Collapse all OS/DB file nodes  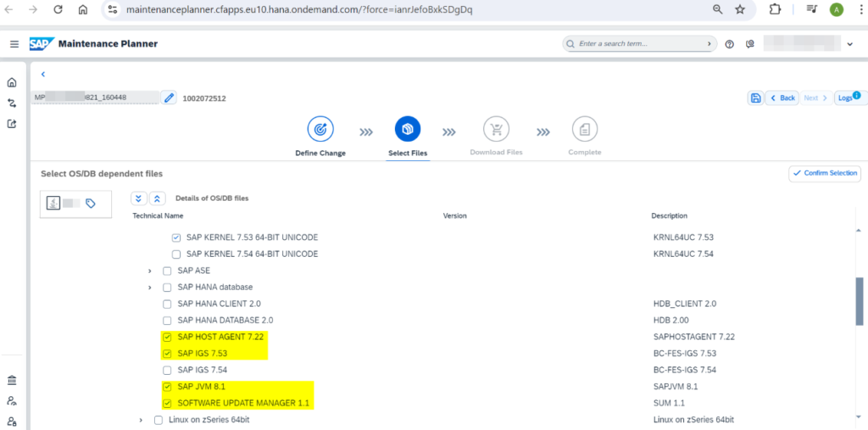(x=157, y=198)
